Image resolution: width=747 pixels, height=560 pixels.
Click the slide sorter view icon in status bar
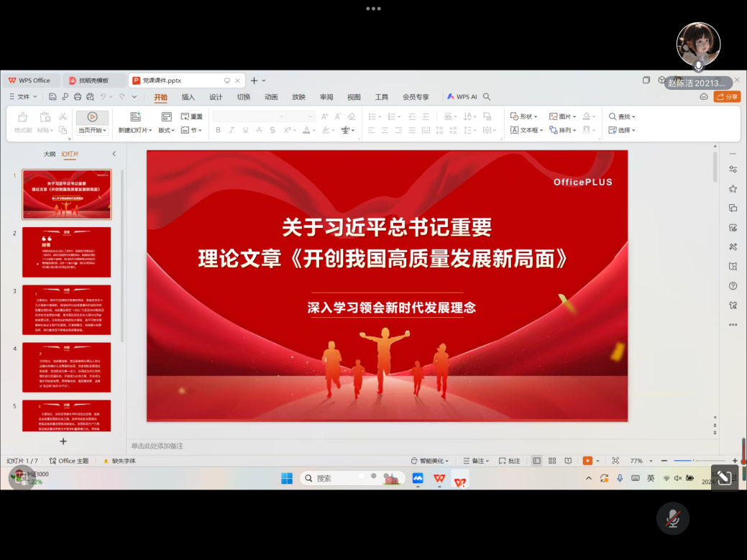coord(552,461)
